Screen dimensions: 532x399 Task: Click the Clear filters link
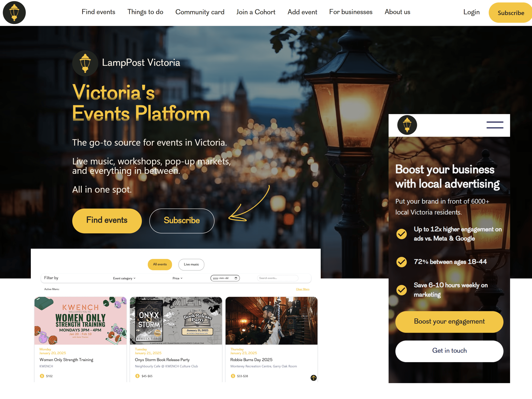click(x=303, y=289)
